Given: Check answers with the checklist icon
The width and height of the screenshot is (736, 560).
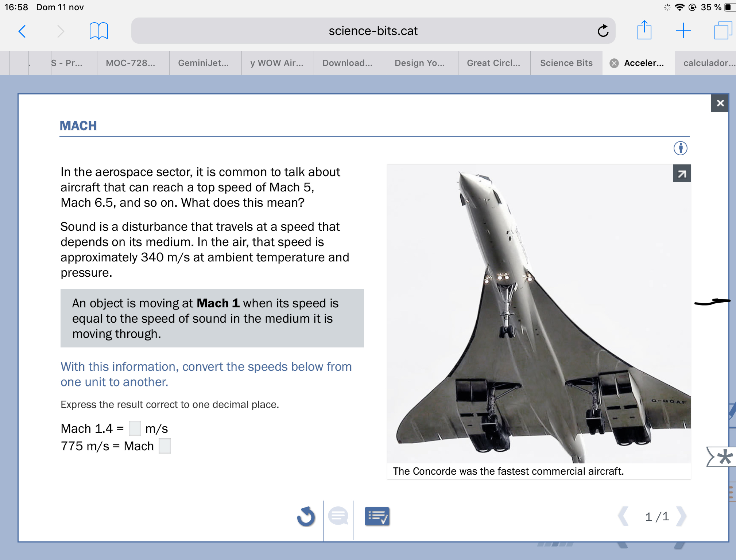Looking at the screenshot, I should click(377, 517).
